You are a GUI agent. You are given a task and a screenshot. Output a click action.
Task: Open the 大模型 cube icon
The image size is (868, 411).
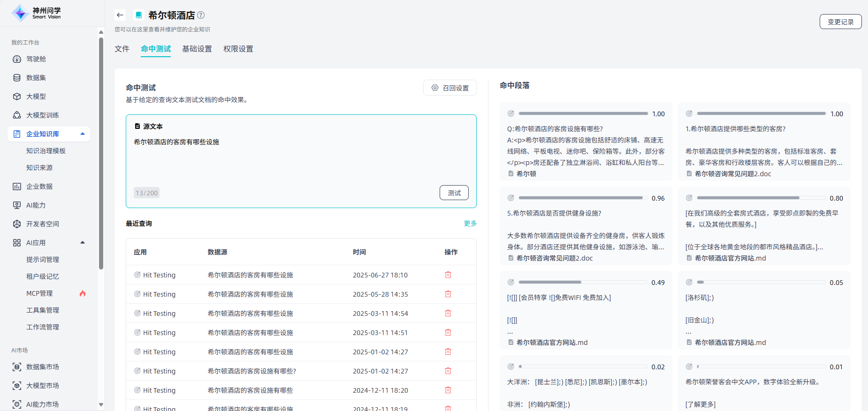(x=17, y=97)
